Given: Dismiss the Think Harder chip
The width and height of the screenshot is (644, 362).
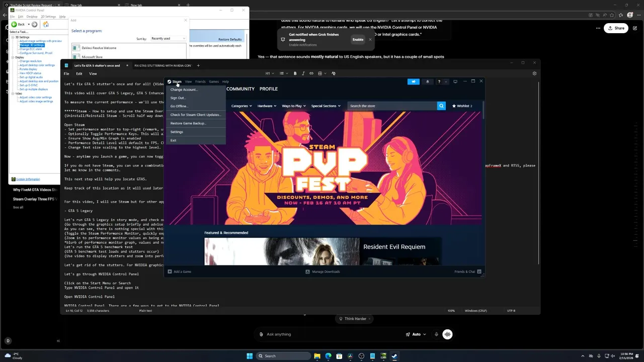Looking at the screenshot, I should pos(370,319).
